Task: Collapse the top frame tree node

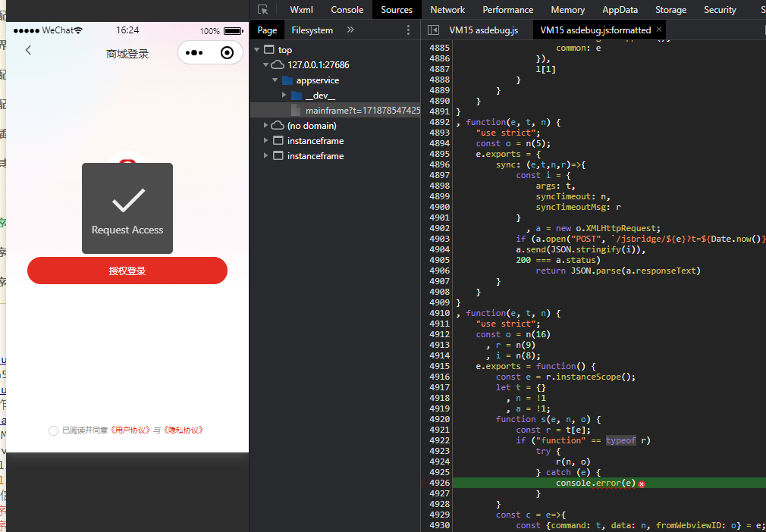Action: 257,50
